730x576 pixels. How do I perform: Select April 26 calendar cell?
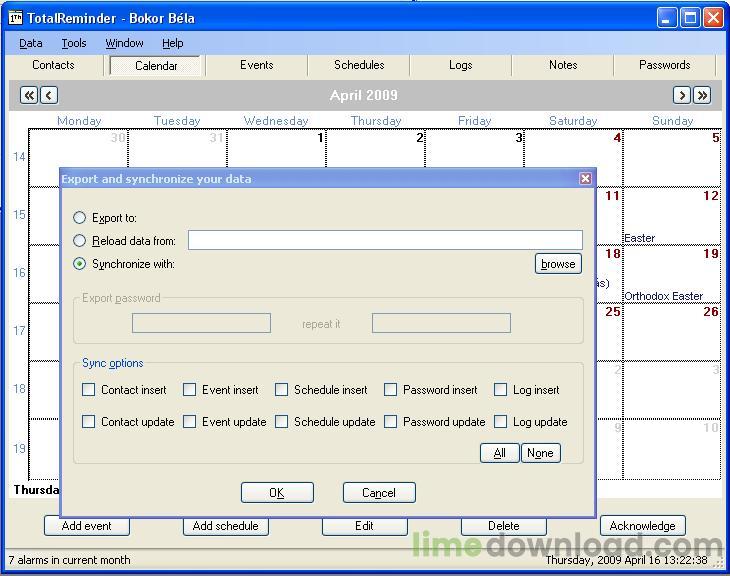(x=672, y=332)
